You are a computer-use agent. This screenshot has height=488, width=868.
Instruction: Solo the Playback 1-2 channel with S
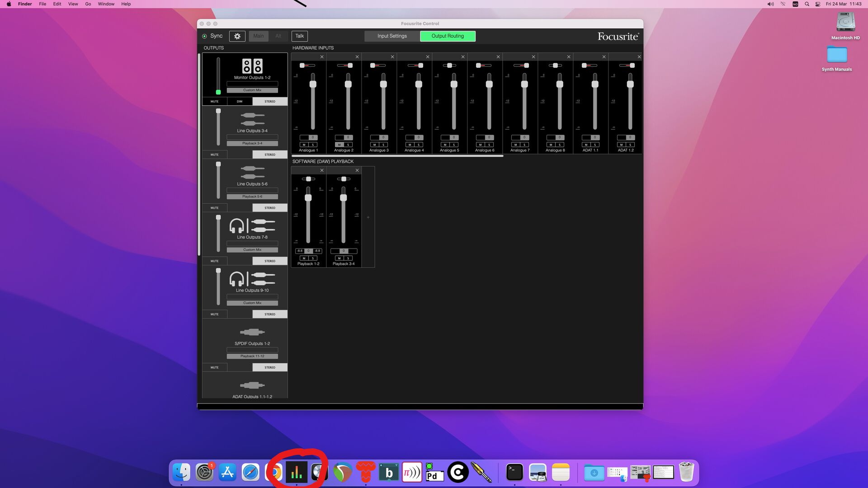tap(313, 258)
